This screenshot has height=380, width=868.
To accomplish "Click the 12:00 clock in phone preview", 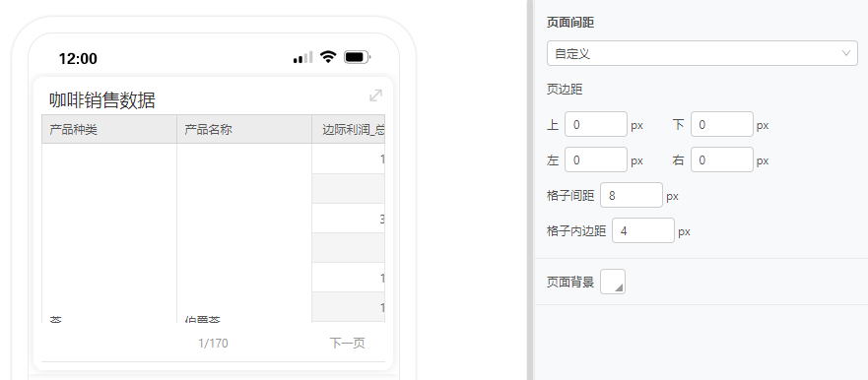I will click(78, 59).
